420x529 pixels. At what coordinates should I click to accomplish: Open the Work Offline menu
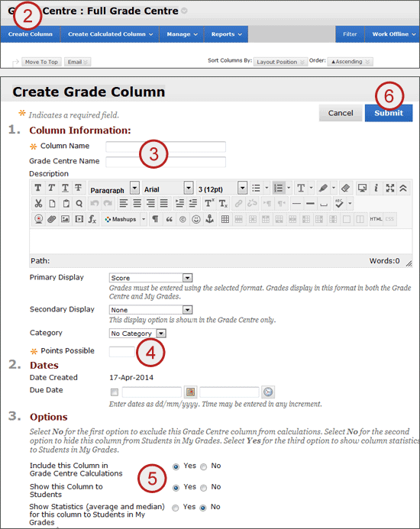tap(393, 34)
